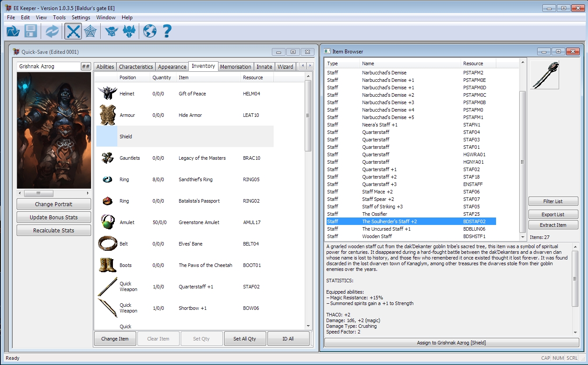This screenshot has width=588, height=365.
Task: Click Assign to Grishnak Azrog [Shield] button
Action: (451, 343)
